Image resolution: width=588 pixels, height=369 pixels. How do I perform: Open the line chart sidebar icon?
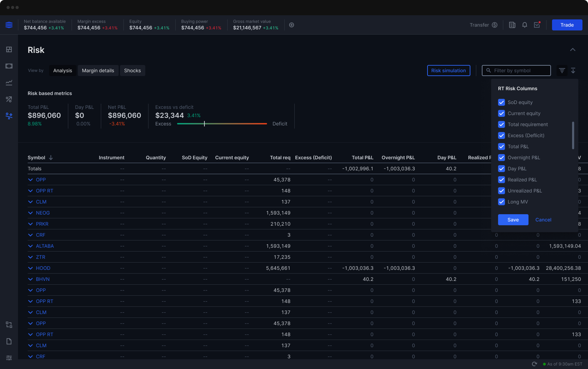click(9, 83)
